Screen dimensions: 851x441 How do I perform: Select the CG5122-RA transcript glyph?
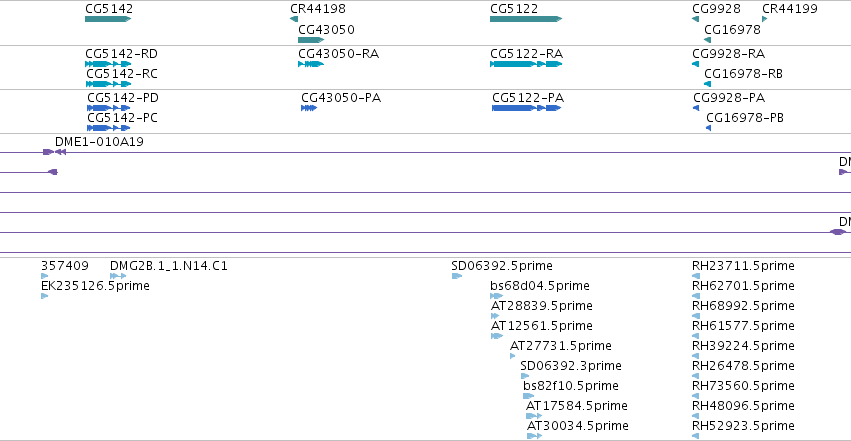coord(526,64)
